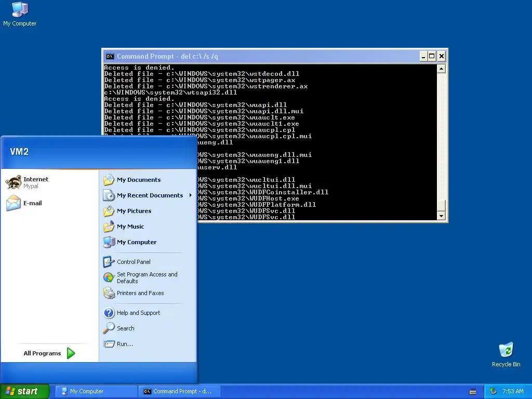Open My Music folder icon
The width and height of the screenshot is (532, 399).
tap(109, 227)
